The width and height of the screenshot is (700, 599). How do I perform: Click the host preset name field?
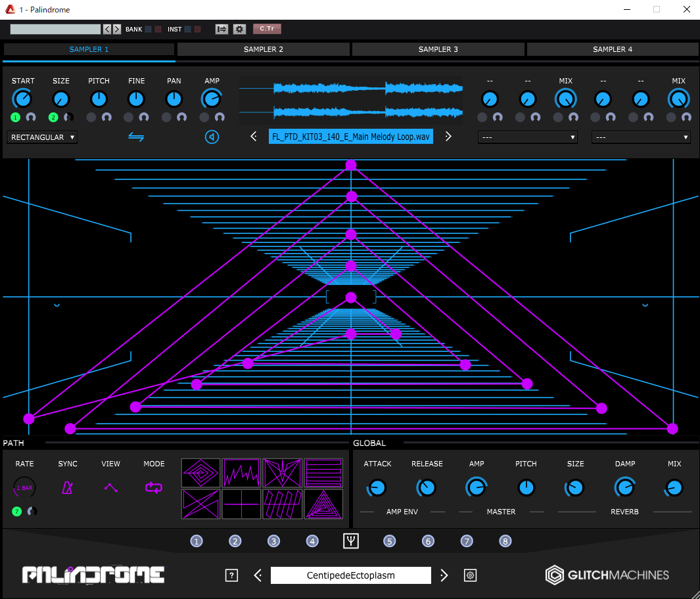point(55,29)
